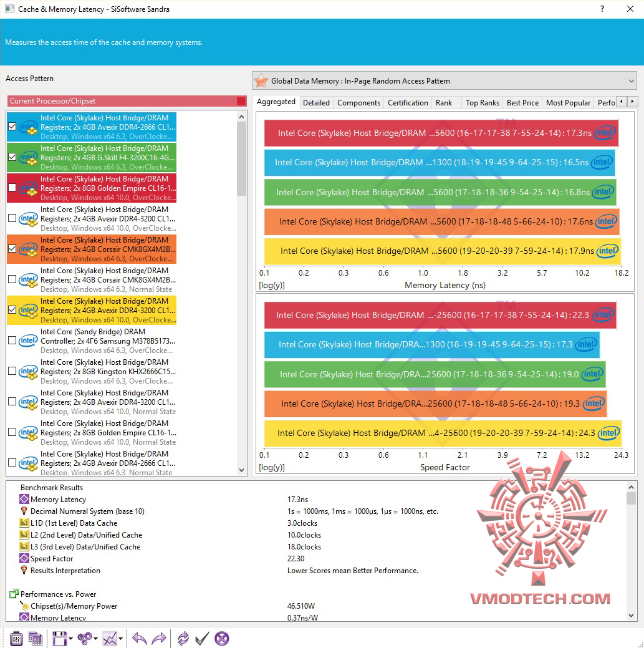Open the Best Price tab
Viewport: 644px width, 648px height.
[522, 102]
